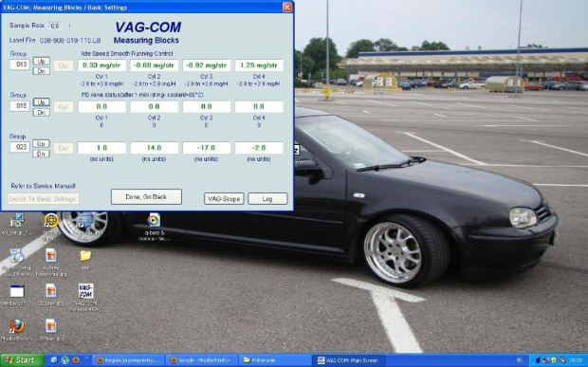This screenshot has width=588, height=367.
Task: Click the Log button
Action: pyautogui.click(x=267, y=199)
